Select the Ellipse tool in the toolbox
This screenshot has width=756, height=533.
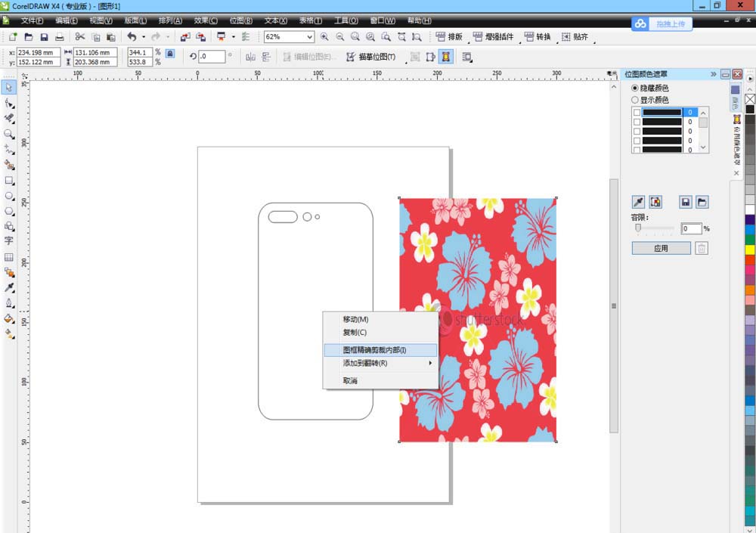[x=9, y=196]
